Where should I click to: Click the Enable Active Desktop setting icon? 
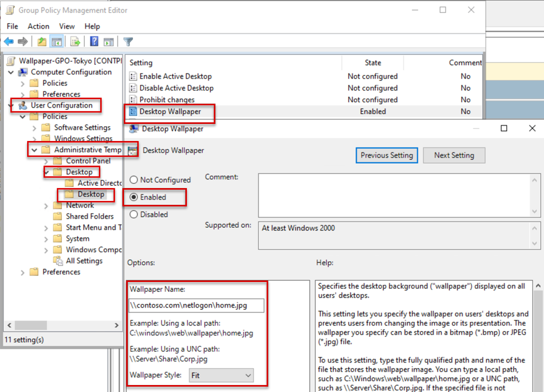(133, 76)
